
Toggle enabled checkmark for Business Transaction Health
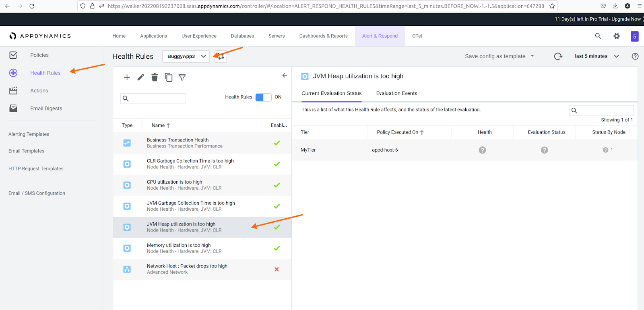277,143
